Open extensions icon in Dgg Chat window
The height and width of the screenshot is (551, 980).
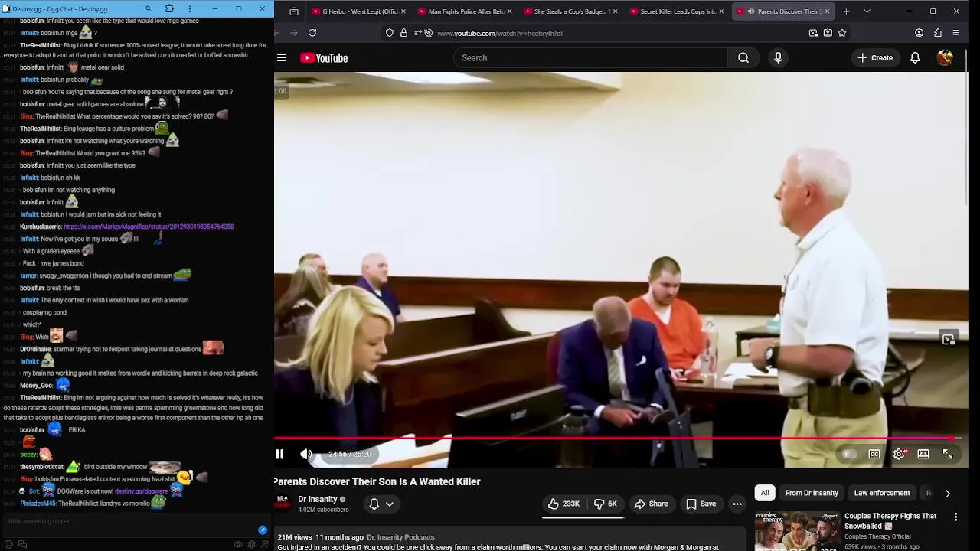[x=169, y=8]
